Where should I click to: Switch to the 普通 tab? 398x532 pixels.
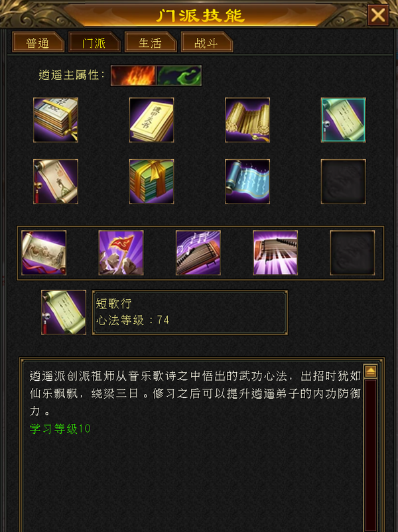(38, 42)
